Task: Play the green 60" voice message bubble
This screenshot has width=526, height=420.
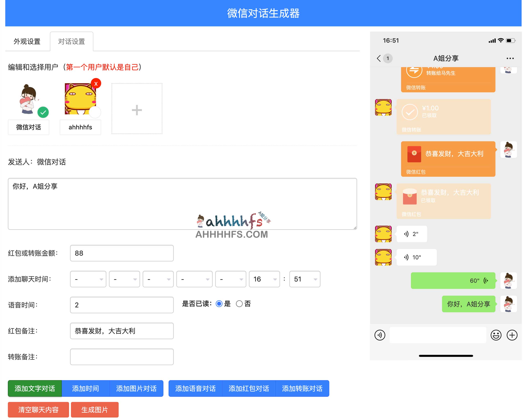Action: click(453, 281)
